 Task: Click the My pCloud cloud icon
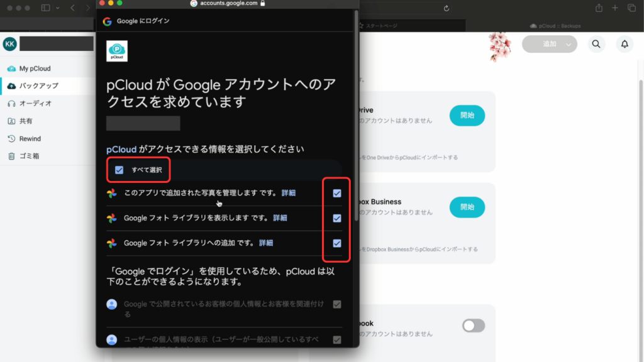point(11,69)
